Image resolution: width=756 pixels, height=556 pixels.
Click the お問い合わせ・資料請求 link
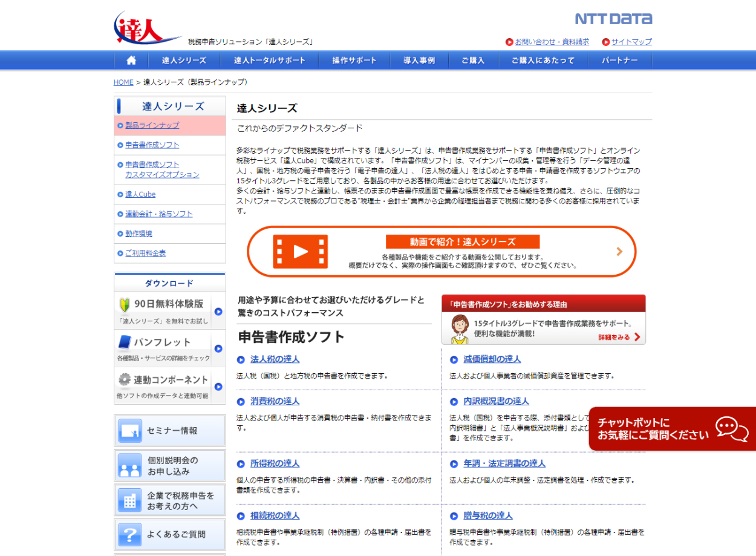(x=552, y=42)
